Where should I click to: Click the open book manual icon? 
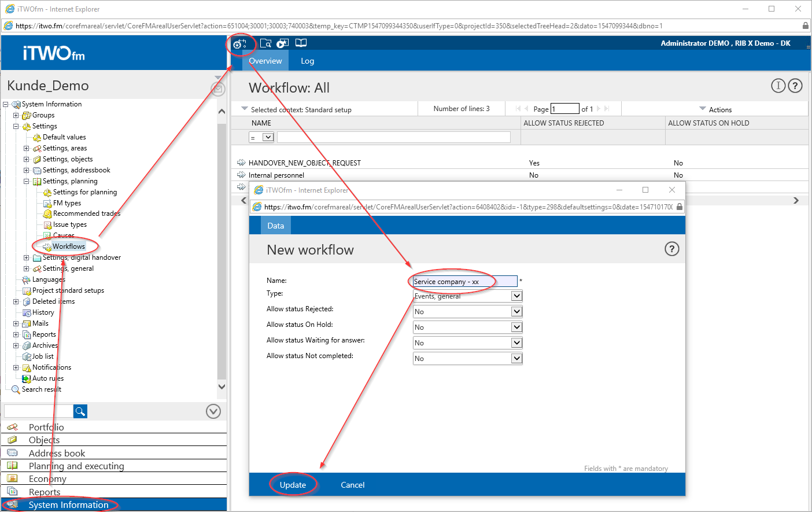tap(301, 43)
